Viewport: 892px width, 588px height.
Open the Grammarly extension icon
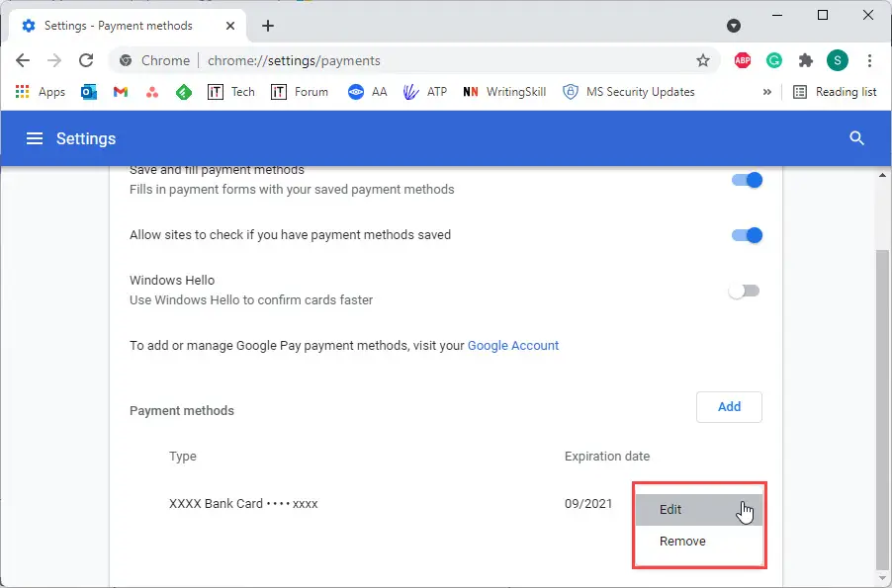774,60
